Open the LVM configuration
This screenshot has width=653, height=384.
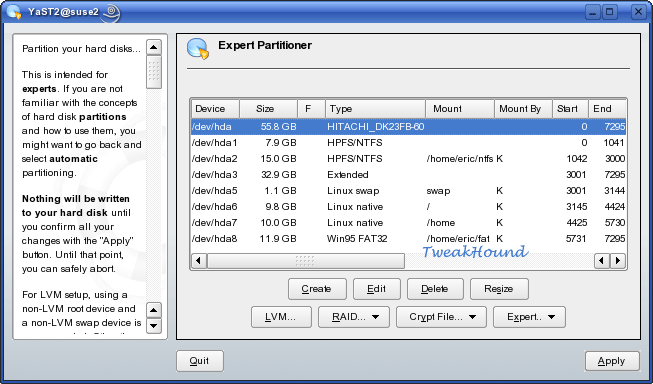point(281,317)
